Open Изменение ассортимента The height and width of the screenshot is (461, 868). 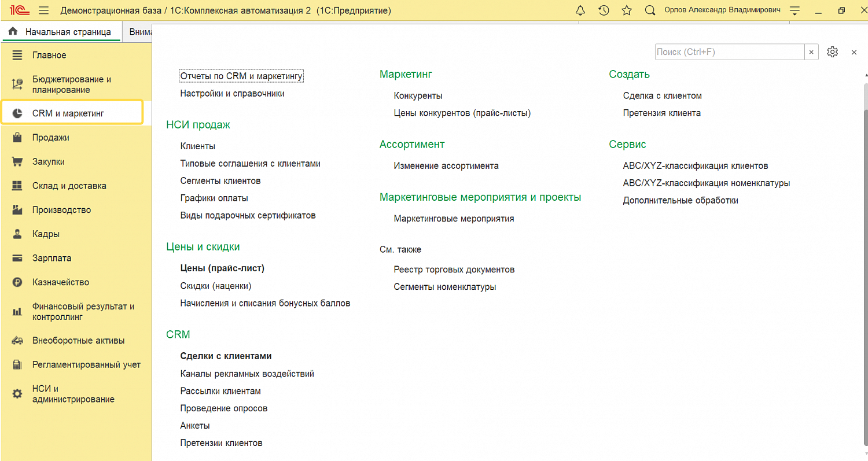446,166
